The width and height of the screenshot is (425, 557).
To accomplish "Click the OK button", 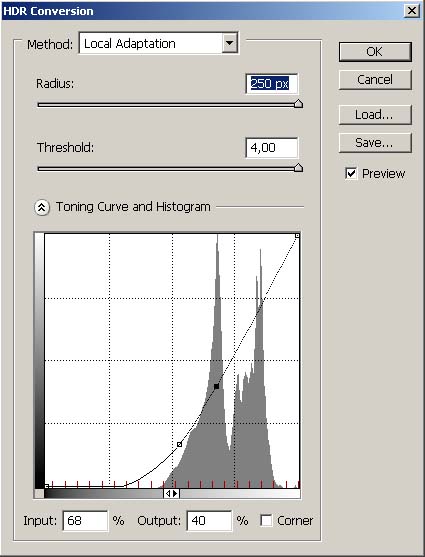I will tap(375, 52).
